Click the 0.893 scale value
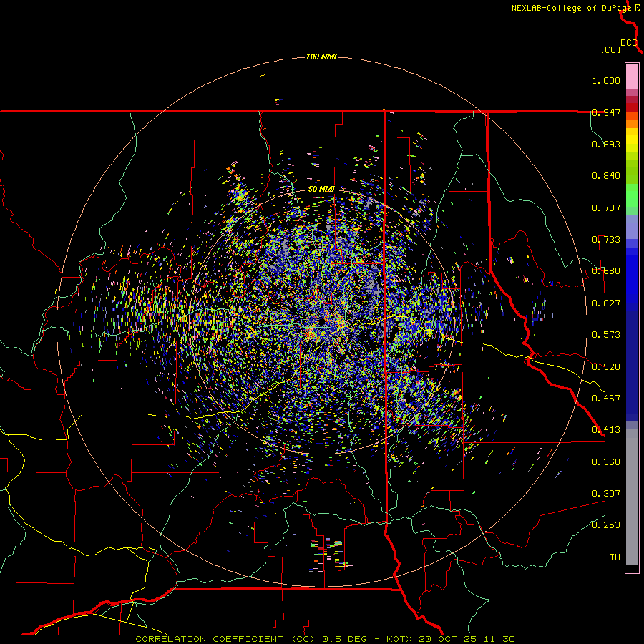Viewport: 644px width, 644px height. tap(606, 144)
